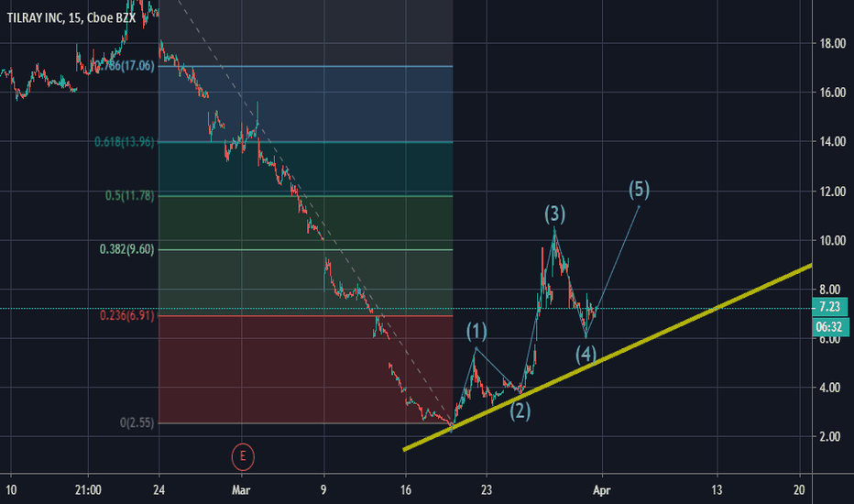Click the Mar date axis label
The height and width of the screenshot is (504, 854).
click(x=241, y=490)
